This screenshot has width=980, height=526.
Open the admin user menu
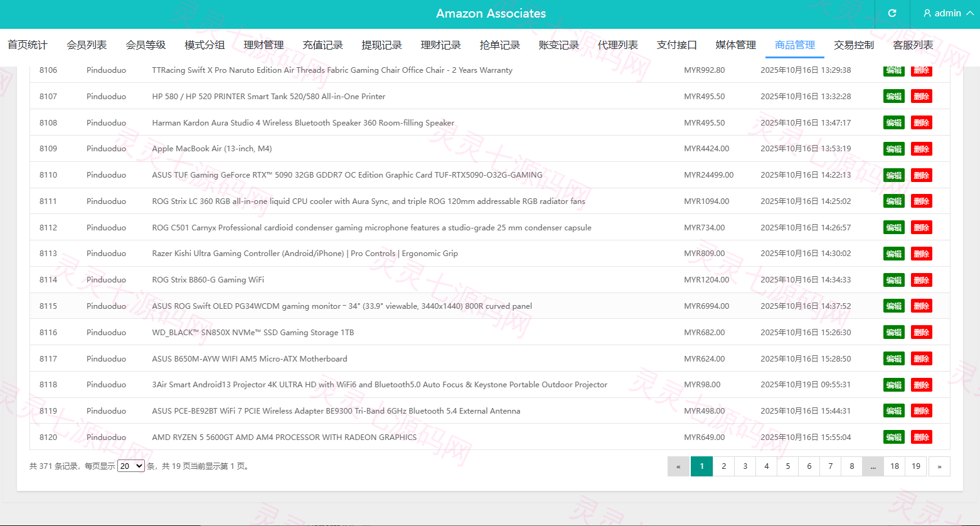tap(947, 13)
